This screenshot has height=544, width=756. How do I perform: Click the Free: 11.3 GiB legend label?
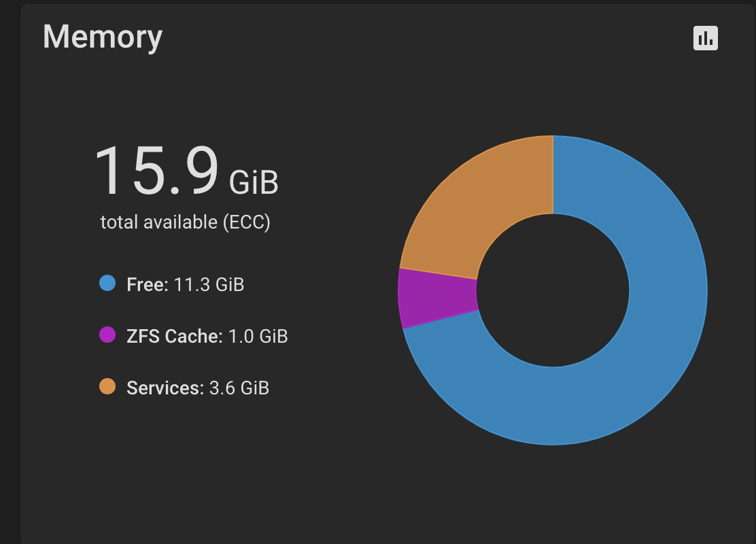point(185,284)
